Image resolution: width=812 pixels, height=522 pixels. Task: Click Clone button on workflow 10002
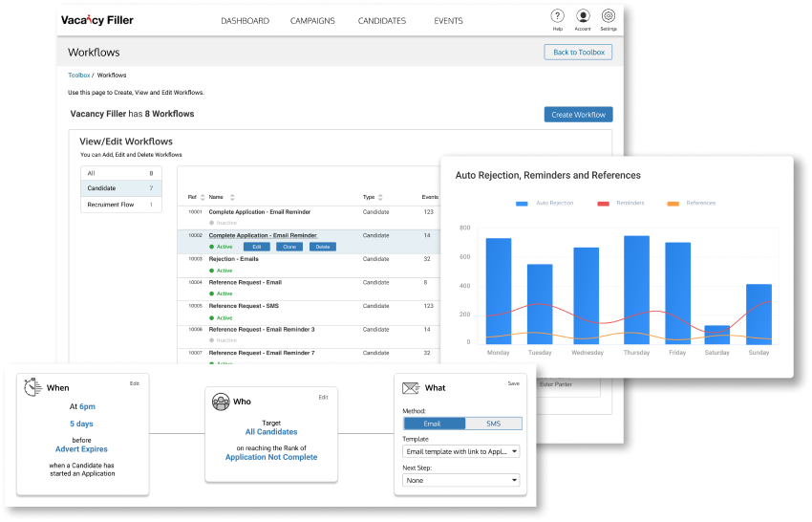[289, 247]
